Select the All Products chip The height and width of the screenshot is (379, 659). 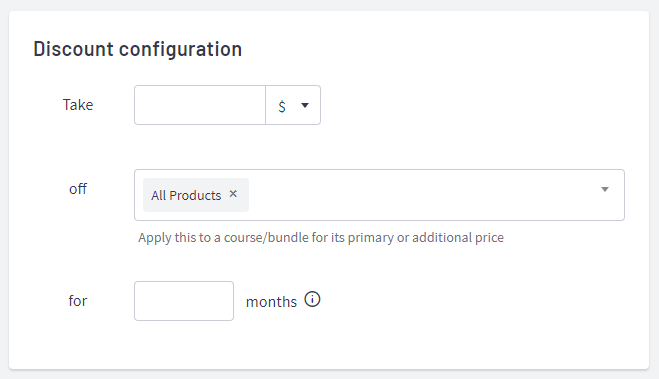pos(196,195)
